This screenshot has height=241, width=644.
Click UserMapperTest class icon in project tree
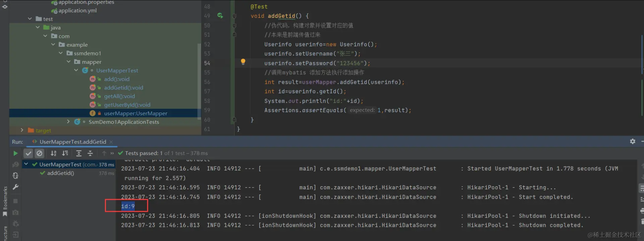point(85,70)
